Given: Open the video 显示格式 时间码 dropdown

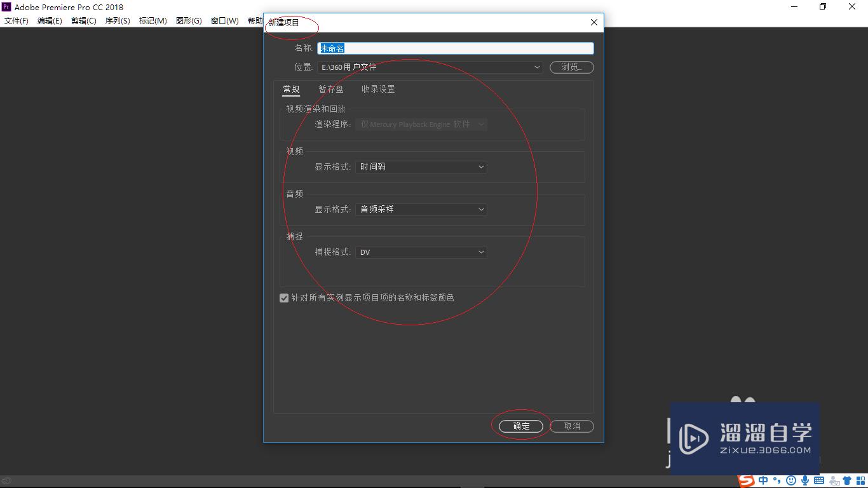Looking at the screenshot, I should (x=421, y=166).
